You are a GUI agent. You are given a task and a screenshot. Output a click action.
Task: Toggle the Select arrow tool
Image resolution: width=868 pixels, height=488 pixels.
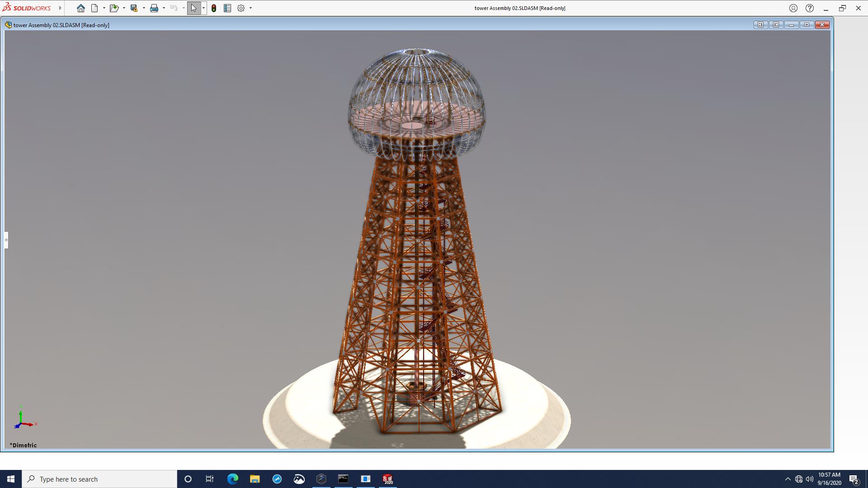pos(193,8)
